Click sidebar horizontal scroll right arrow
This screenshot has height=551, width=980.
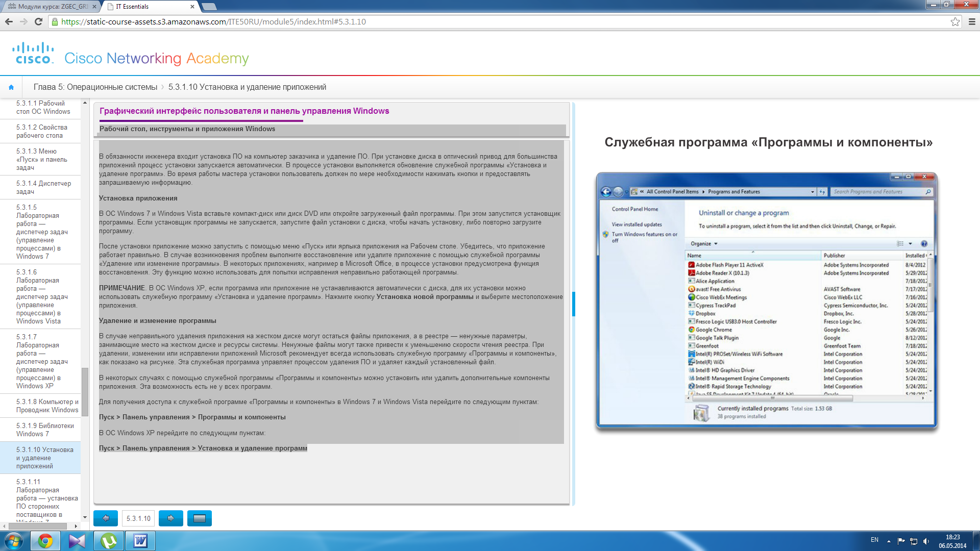[76, 526]
